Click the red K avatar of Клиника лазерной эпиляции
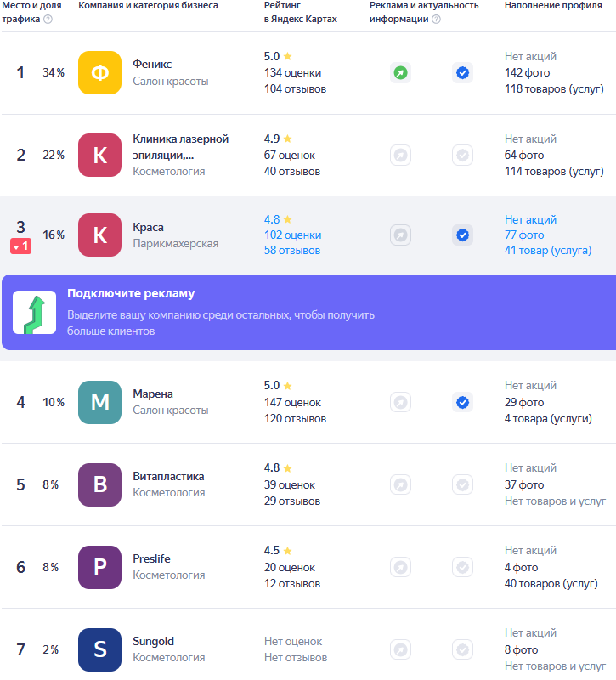 click(99, 155)
